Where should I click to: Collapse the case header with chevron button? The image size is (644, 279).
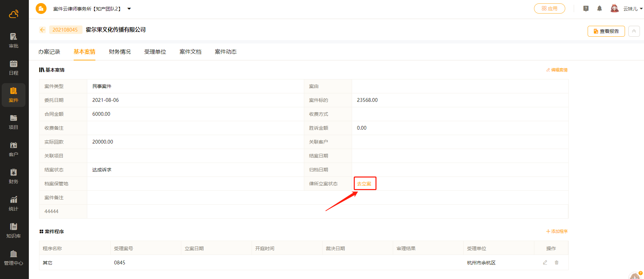click(634, 31)
